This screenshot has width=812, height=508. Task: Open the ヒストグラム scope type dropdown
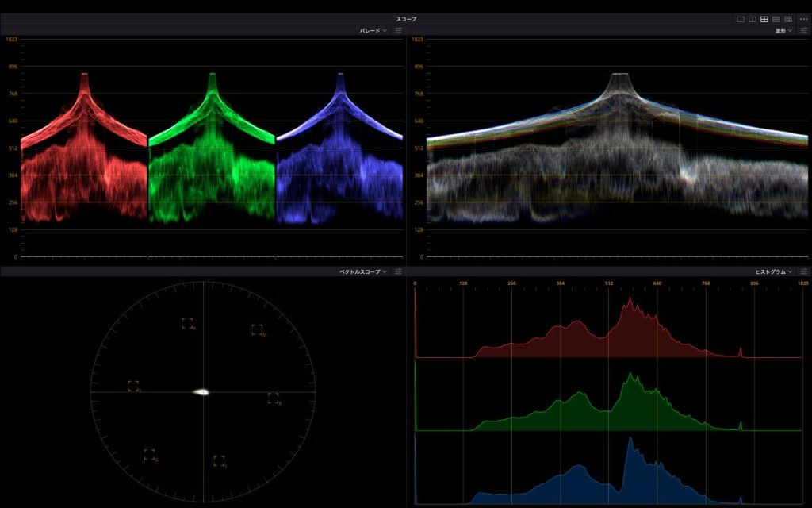coord(773,271)
